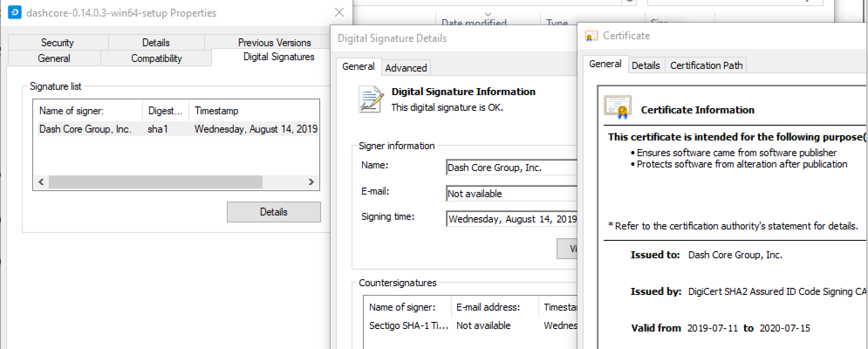868x349 pixels.
Task: Click the signed document icon in Digital Signature Details
Action: 371,99
